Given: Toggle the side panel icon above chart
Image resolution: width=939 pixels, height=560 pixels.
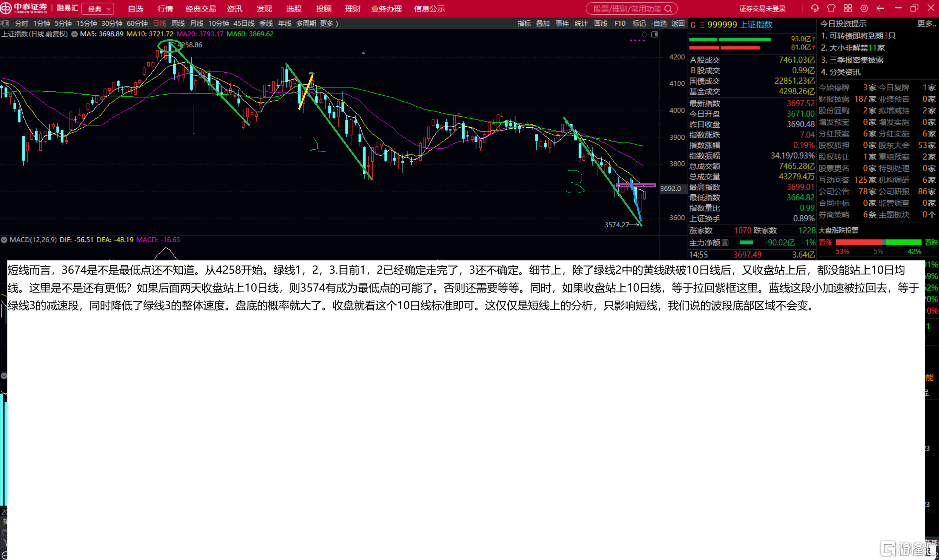Looking at the screenshot, I should click(x=655, y=34).
